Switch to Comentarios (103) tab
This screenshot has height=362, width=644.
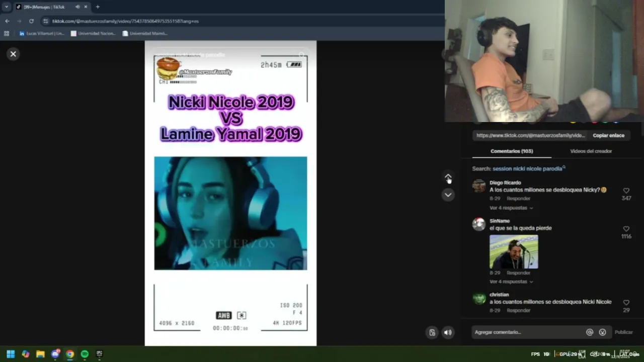click(512, 151)
